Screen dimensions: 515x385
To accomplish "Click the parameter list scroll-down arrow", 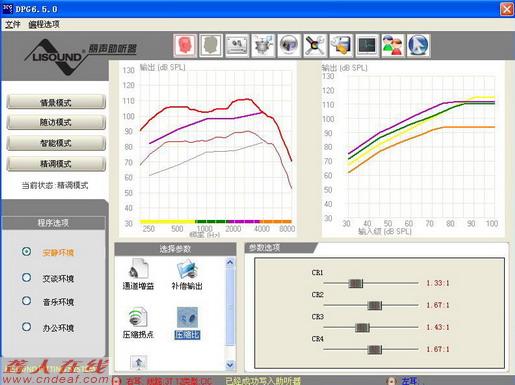I will (x=230, y=365).
